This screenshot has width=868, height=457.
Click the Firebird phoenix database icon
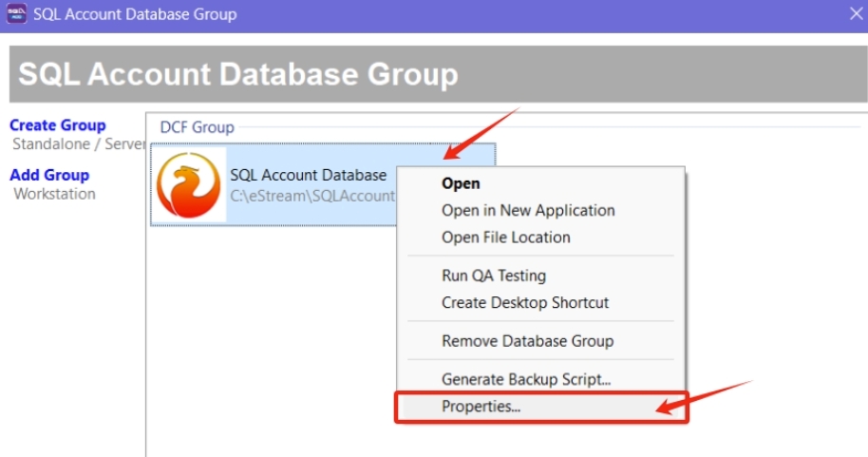(x=187, y=185)
